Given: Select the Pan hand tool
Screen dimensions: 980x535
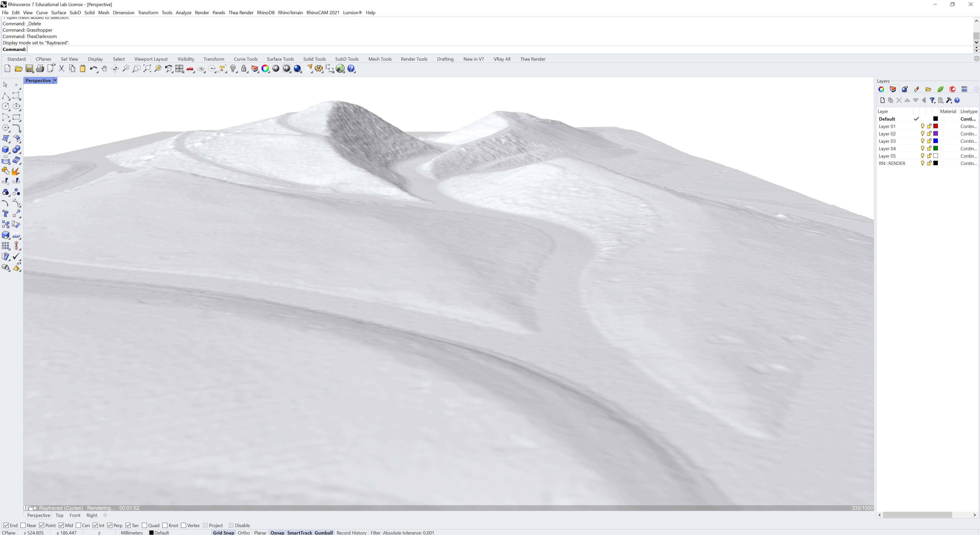Looking at the screenshot, I should (x=104, y=69).
